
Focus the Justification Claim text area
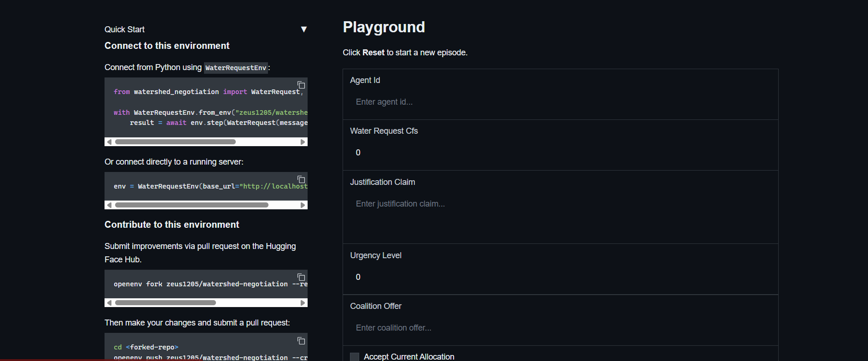pyautogui.click(x=560, y=215)
